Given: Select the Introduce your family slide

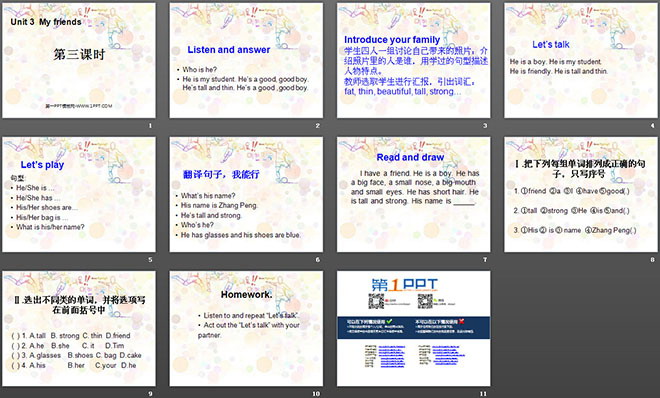Looking at the screenshot, I should [413, 61].
